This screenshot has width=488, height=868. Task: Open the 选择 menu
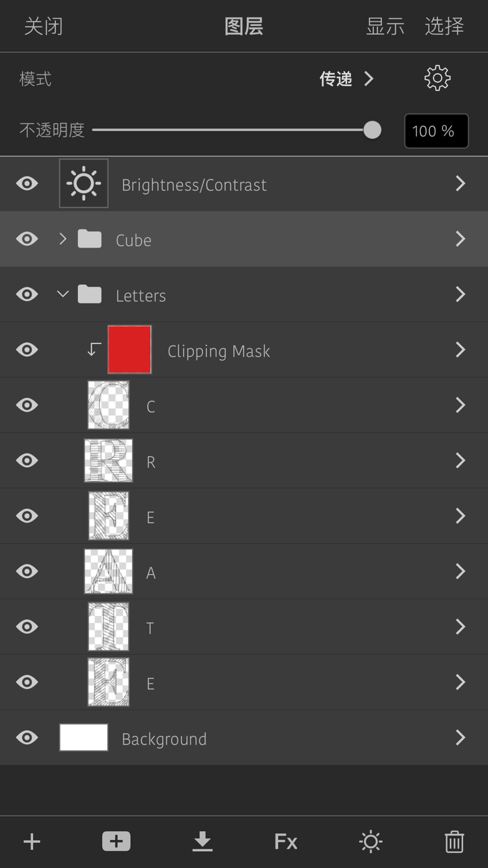[444, 26]
